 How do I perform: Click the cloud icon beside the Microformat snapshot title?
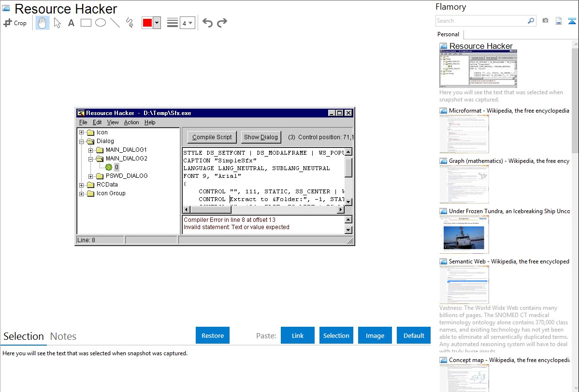pyautogui.click(x=443, y=111)
